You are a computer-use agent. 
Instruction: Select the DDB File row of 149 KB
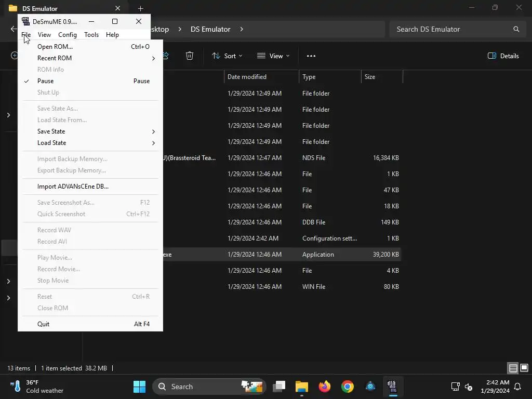(282, 222)
